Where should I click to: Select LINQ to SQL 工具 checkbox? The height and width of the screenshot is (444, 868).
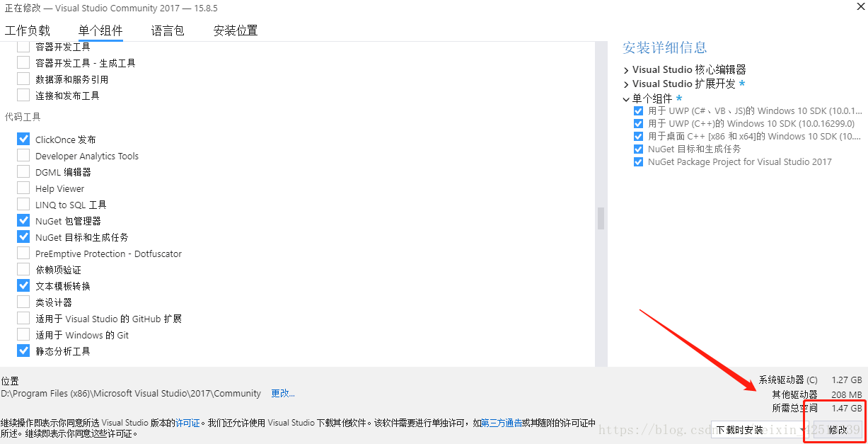tap(23, 204)
